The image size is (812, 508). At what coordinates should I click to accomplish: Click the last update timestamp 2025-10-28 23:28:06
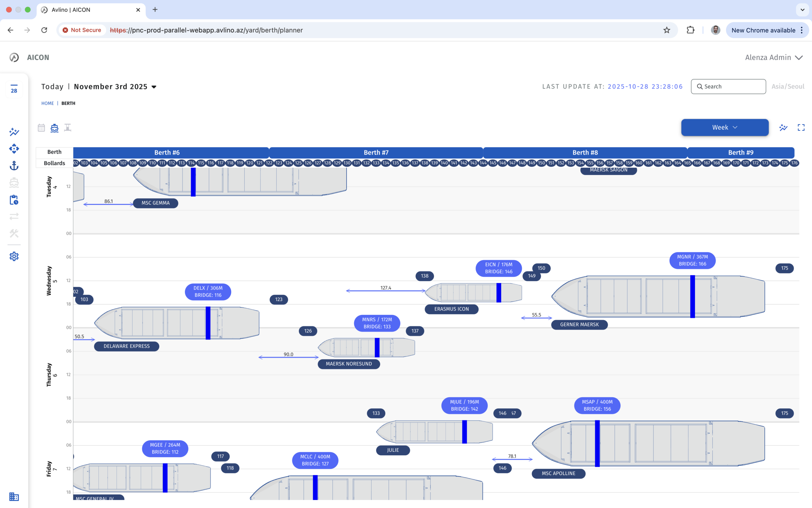(645, 87)
